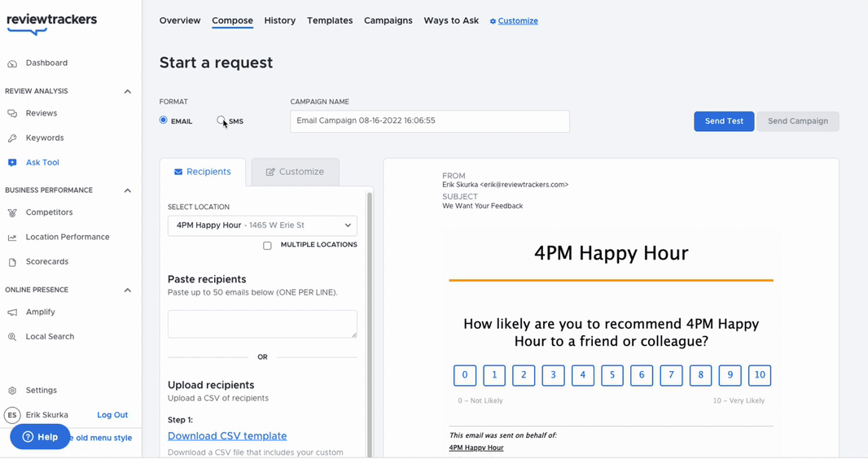The width and height of the screenshot is (868, 459).
Task: Collapse the Online Presence section
Action: click(x=127, y=290)
